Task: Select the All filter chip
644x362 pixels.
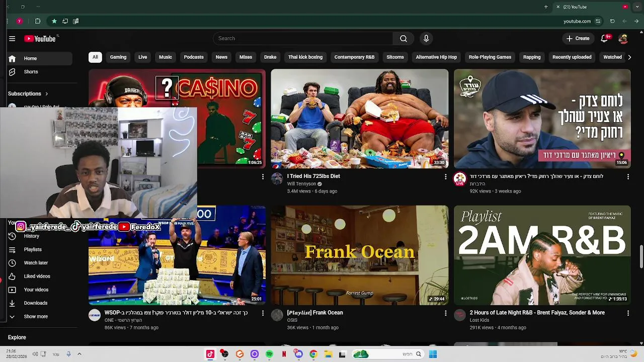Action: [95, 57]
